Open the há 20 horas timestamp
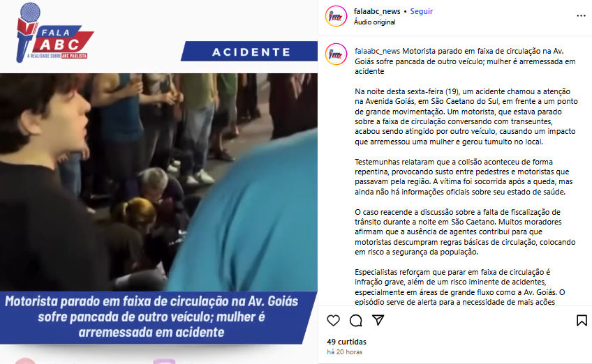Viewport: 592px width, 364px height. [345, 352]
